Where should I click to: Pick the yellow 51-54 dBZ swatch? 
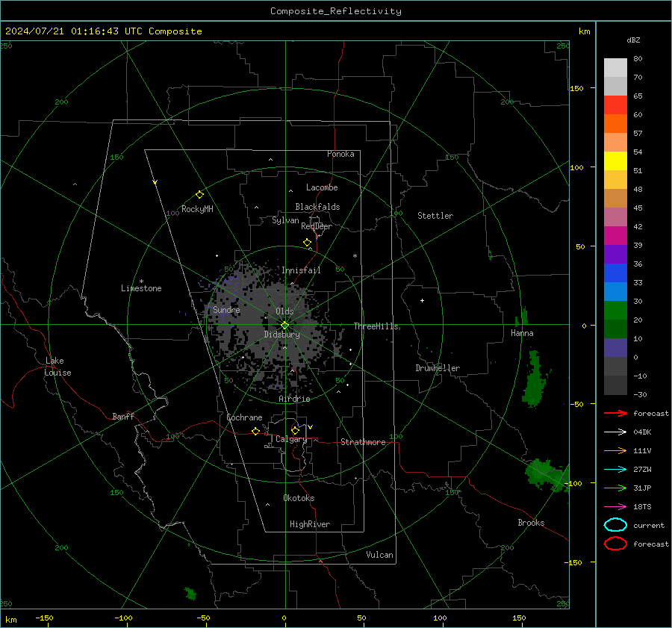pos(615,161)
